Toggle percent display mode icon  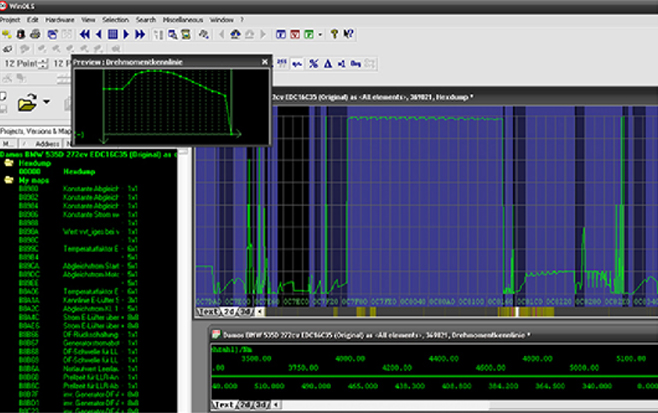pyautogui.click(x=313, y=64)
